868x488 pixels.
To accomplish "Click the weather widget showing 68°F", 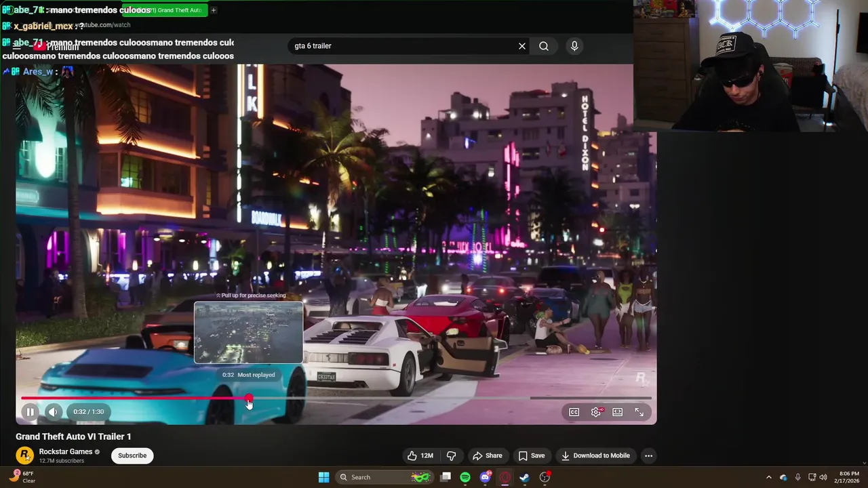I will 22,477.
